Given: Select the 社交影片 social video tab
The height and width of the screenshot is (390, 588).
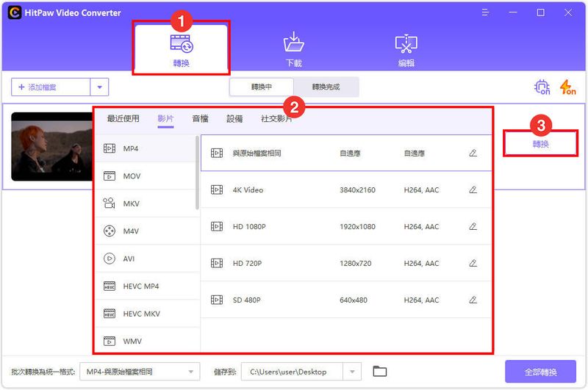Looking at the screenshot, I should pos(276,119).
